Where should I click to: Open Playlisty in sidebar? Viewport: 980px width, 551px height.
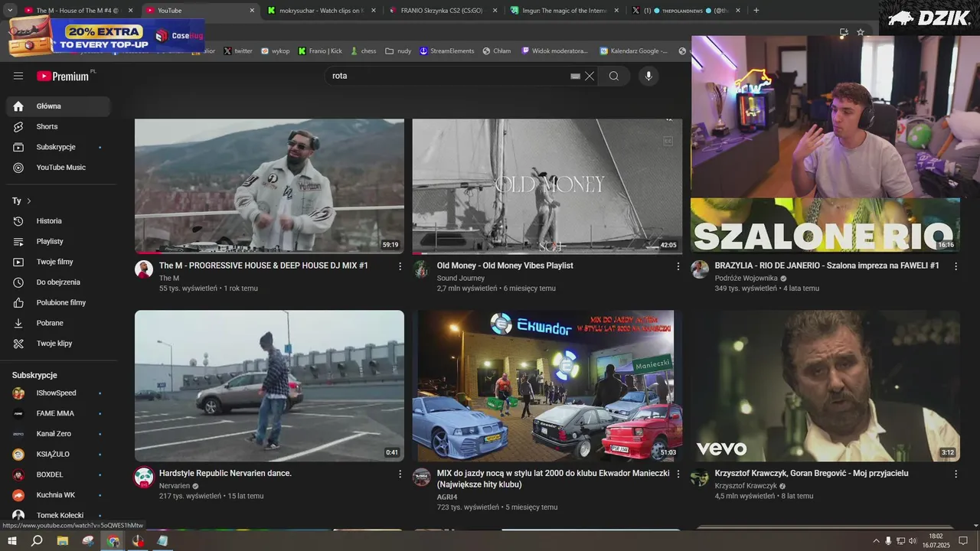tap(58, 241)
